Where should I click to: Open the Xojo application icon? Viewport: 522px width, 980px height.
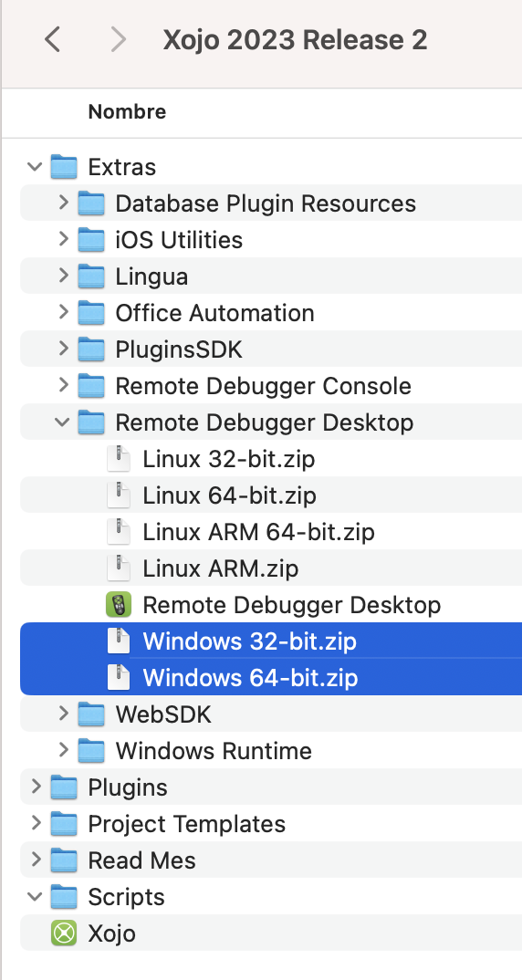pyautogui.click(x=64, y=933)
